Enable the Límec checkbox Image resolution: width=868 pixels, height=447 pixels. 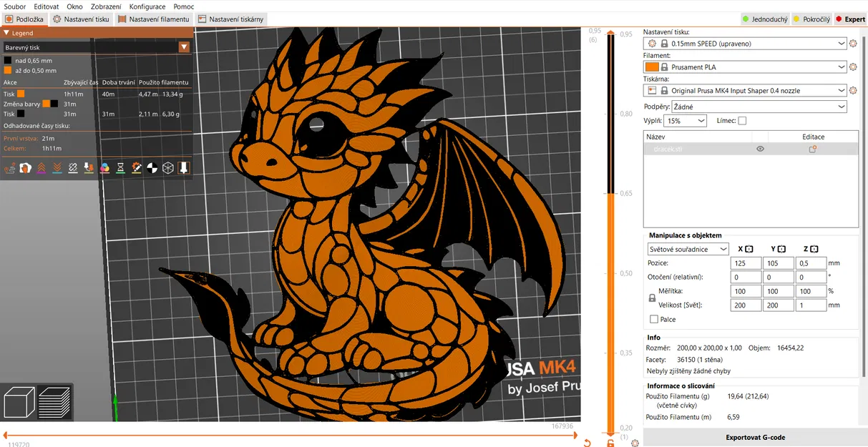[x=742, y=121]
